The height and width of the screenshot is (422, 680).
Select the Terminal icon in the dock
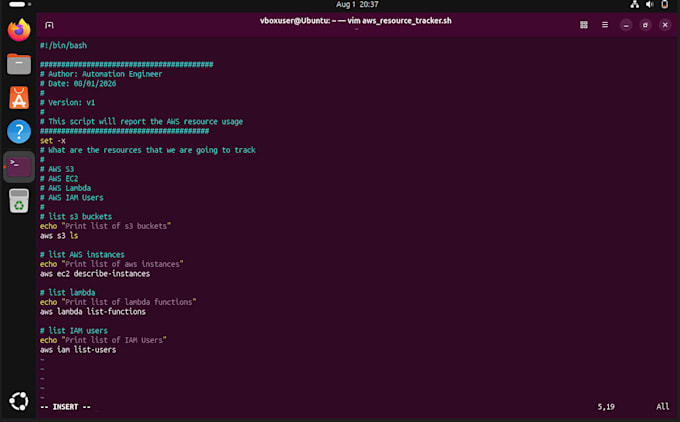pyautogui.click(x=19, y=167)
